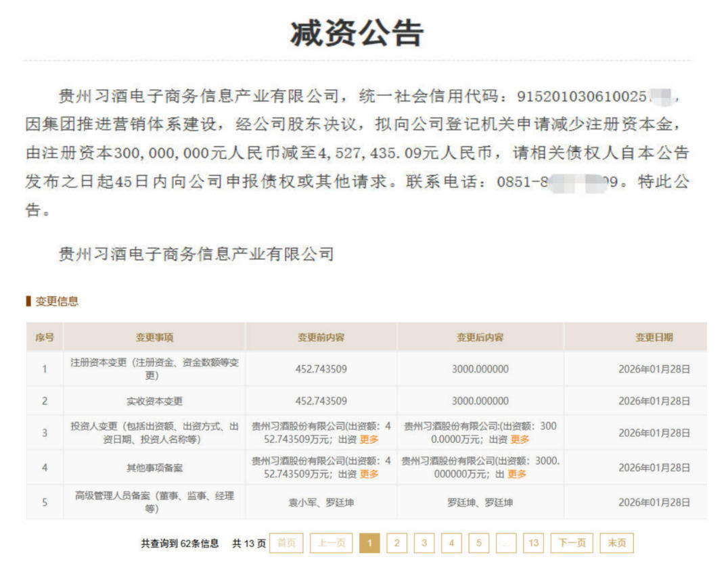The image size is (728, 572).
Task: Open 更多 in row 4 变更后内容
Action: click(517, 474)
